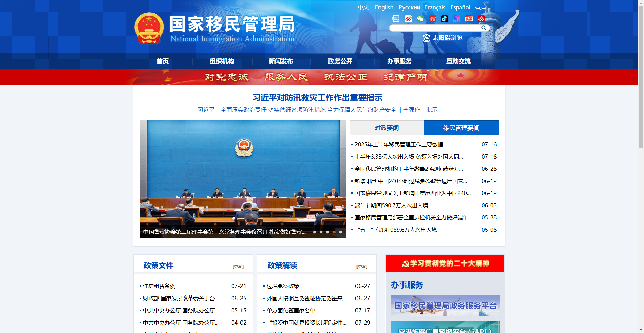
Task: Open the APP download icon
Action: click(396, 19)
